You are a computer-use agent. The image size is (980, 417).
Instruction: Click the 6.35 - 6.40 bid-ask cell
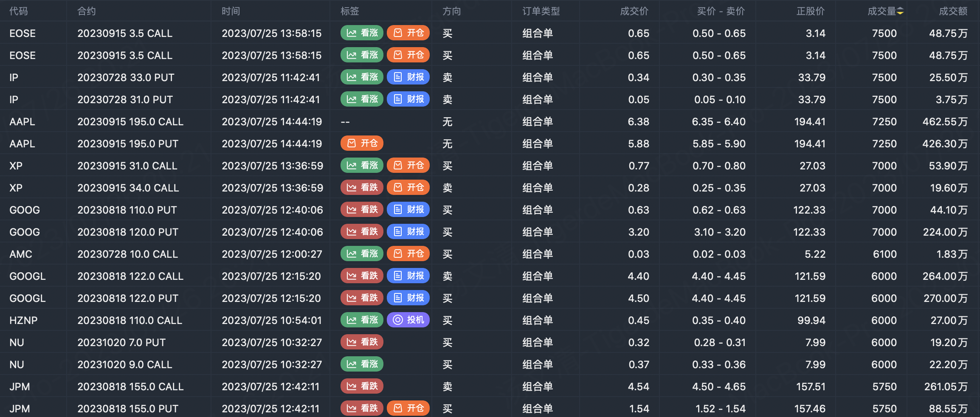click(719, 122)
